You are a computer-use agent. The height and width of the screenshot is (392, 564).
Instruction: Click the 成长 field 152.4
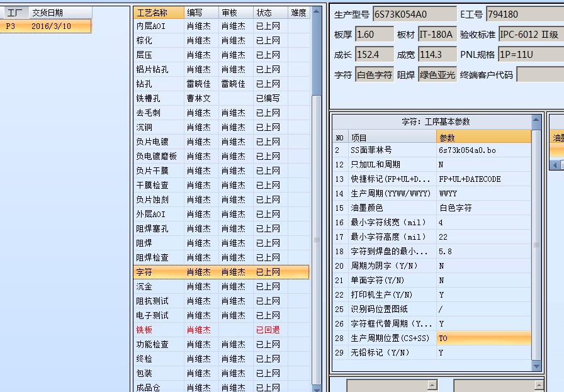pyautogui.click(x=374, y=55)
